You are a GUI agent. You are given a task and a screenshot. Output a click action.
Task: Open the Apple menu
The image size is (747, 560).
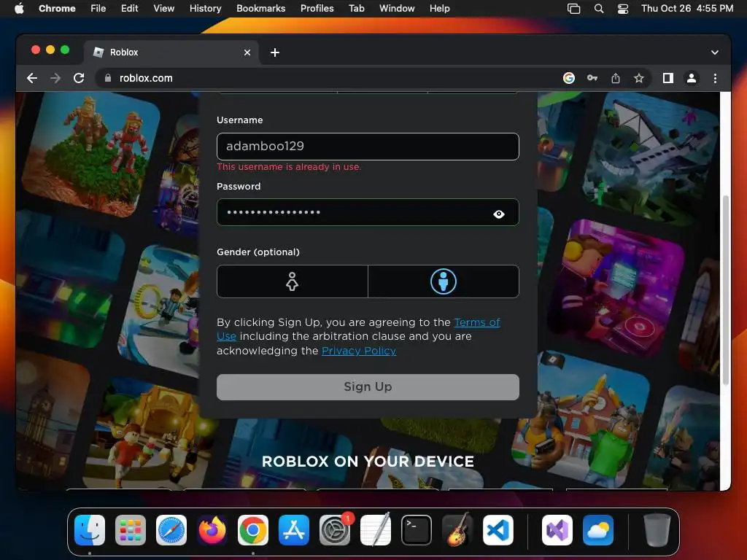click(x=19, y=8)
